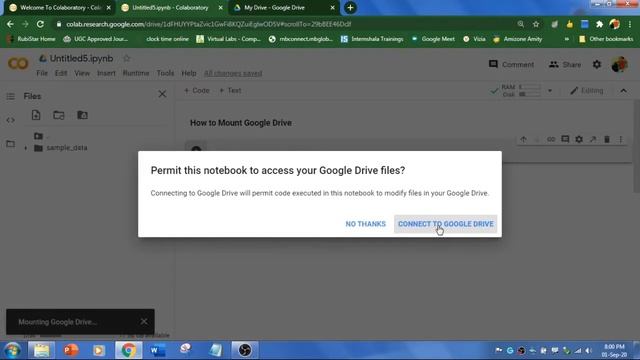
Task: Go back in the browser
Action: coord(10,24)
